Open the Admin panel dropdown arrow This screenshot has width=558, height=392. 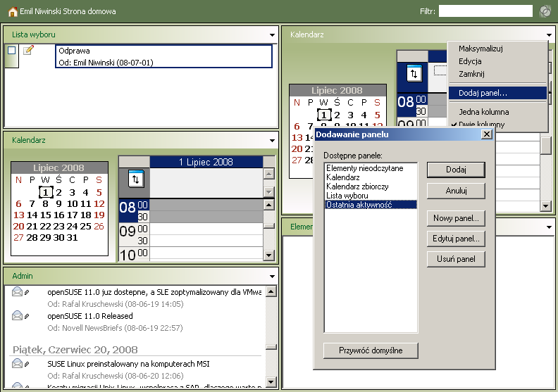[x=272, y=276]
